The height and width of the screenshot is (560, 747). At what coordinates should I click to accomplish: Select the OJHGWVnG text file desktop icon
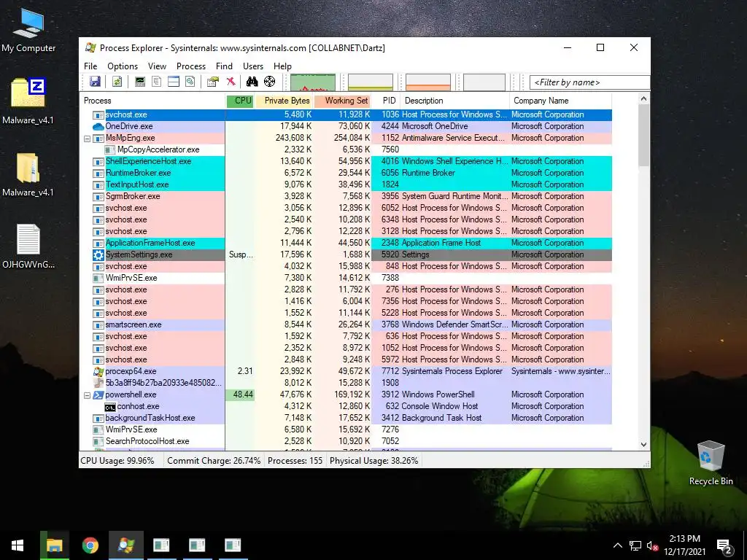point(28,246)
